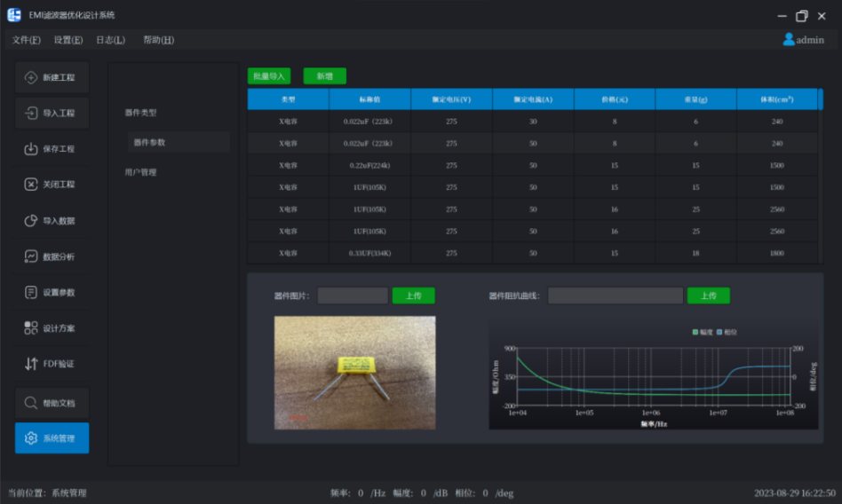Click the date and time 2023-08-29 display
The image size is (842, 504).
(795, 492)
